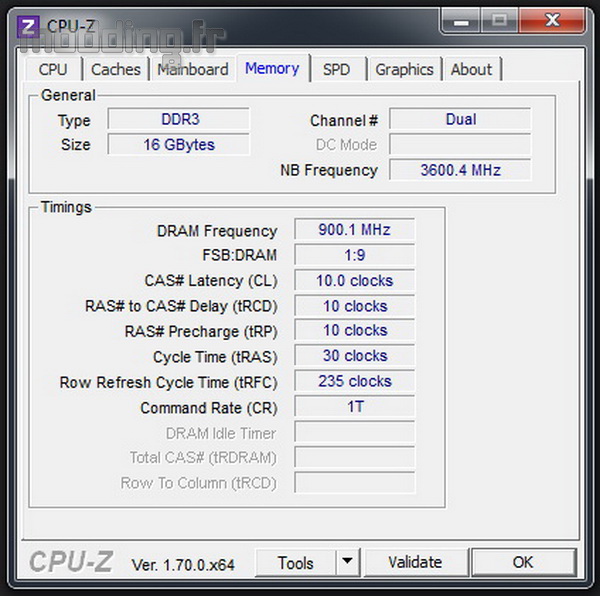The image size is (600, 596).
Task: Select the Mainboard tab
Action: 193,70
